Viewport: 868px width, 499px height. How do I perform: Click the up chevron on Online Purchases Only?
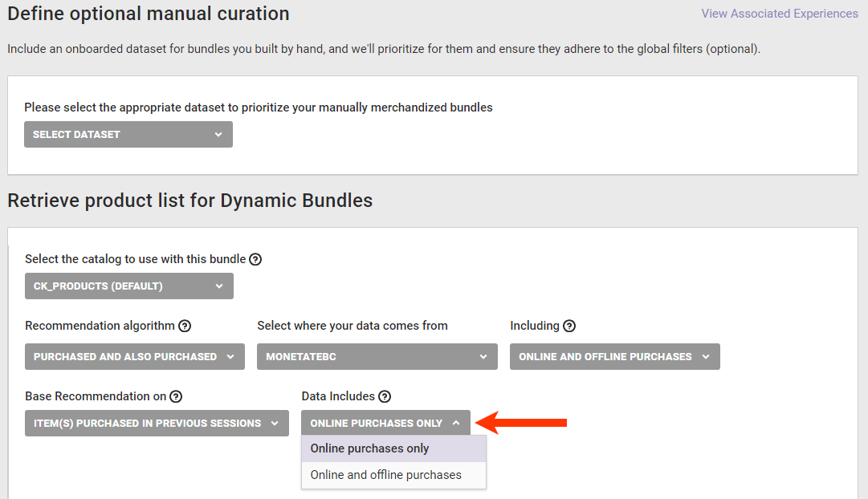coord(456,424)
